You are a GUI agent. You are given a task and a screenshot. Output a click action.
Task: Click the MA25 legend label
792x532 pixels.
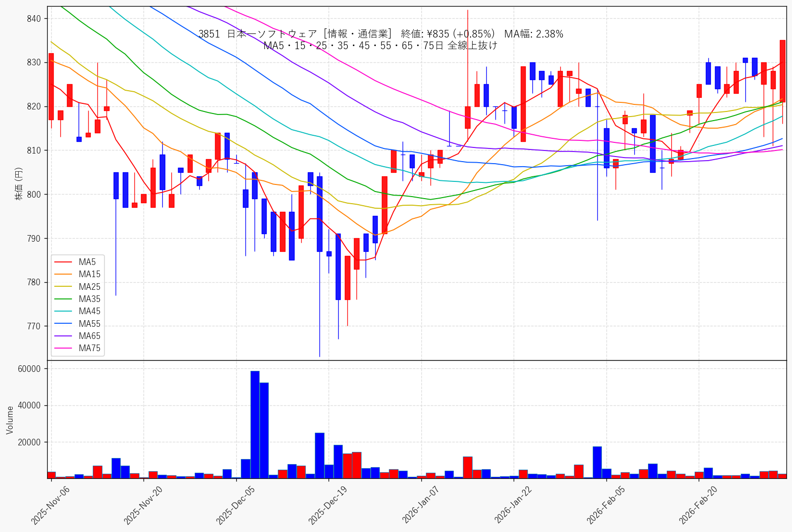[89, 287]
